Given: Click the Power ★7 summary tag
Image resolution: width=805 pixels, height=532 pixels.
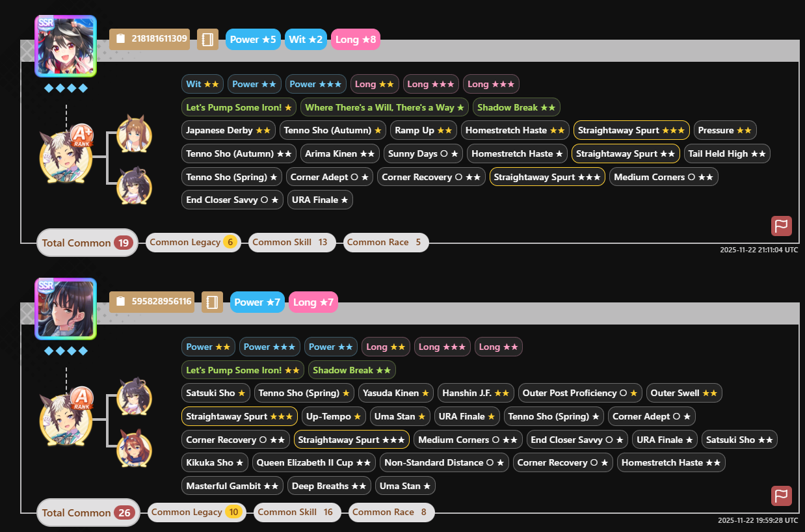Looking at the screenshot, I should pyautogui.click(x=257, y=302).
